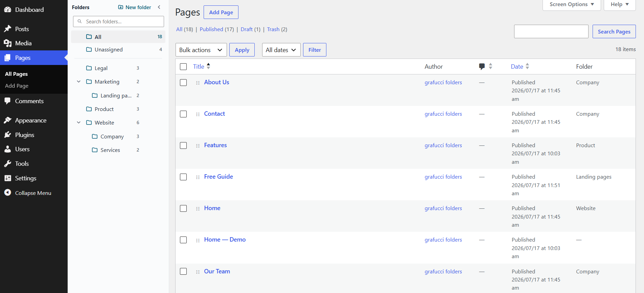The width and height of the screenshot is (644, 293).
Task: Open the All Pages submenu item
Action: click(16, 74)
